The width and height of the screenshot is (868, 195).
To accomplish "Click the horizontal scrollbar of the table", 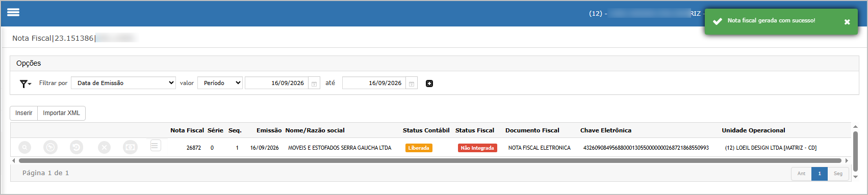I will 430,160.
